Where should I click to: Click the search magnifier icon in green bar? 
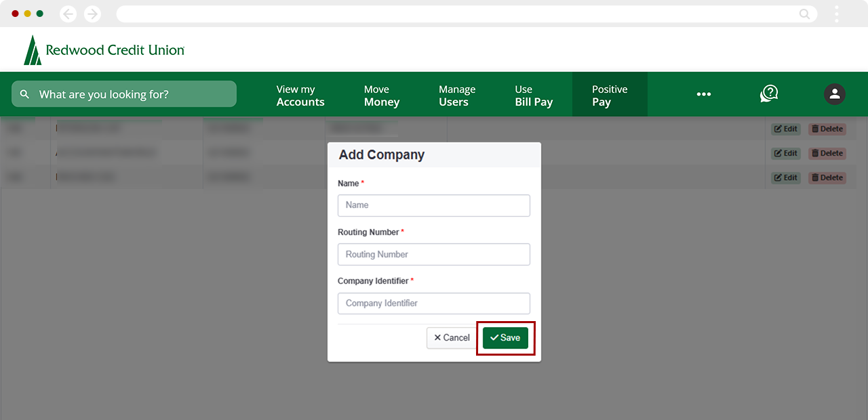(24, 94)
